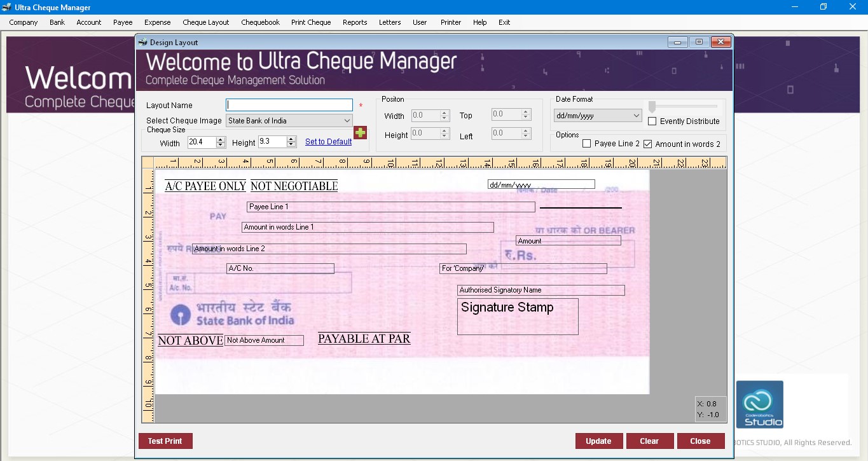
Task: Open the Cheque Layout menu
Action: [x=206, y=22]
